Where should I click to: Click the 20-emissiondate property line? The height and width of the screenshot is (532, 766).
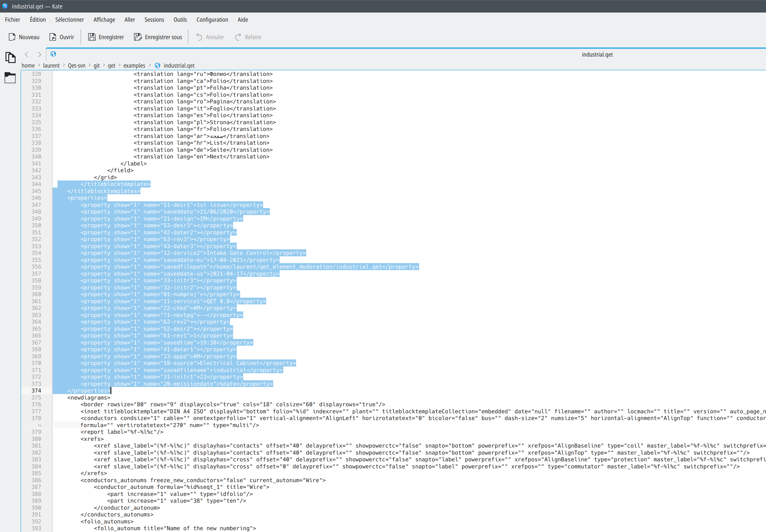pos(177,384)
